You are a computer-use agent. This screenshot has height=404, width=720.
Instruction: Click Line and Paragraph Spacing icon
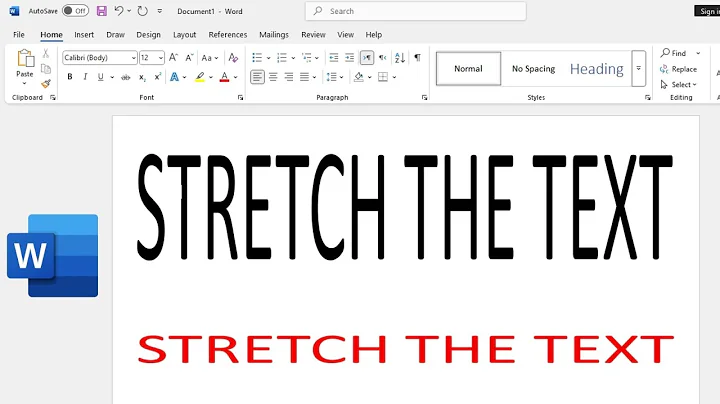click(332, 77)
